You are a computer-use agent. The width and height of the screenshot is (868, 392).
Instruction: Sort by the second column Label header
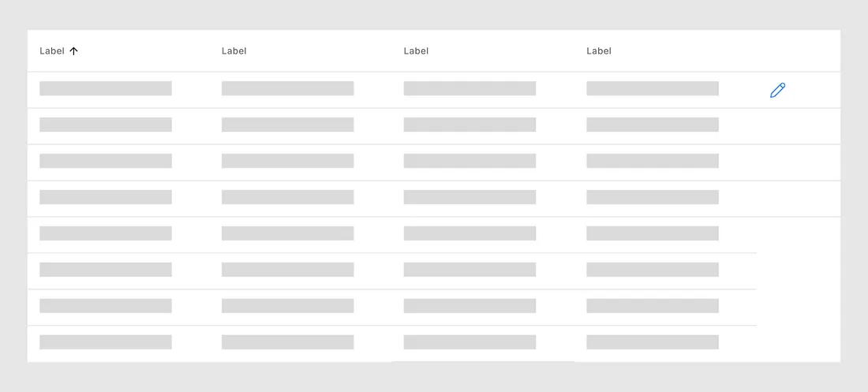point(234,51)
